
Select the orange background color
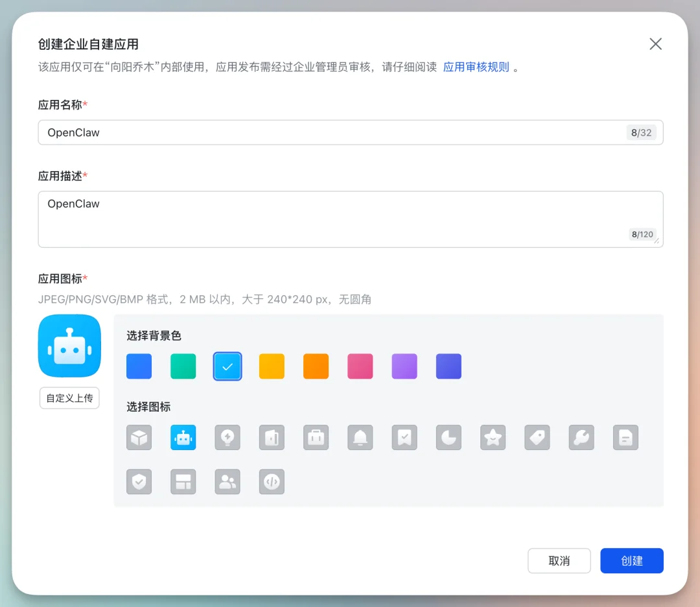click(x=316, y=366)
